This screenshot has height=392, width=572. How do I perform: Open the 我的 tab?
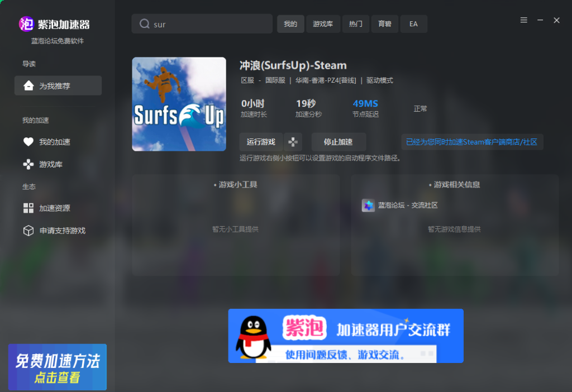pos(290,24)
